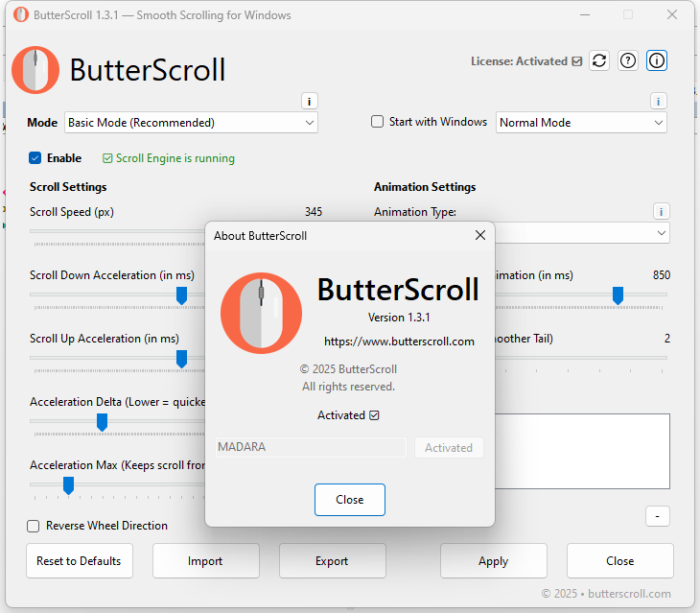Click the MADARA license key field
The height and width of the screenshot is (613, 700).
pos(311,447)
